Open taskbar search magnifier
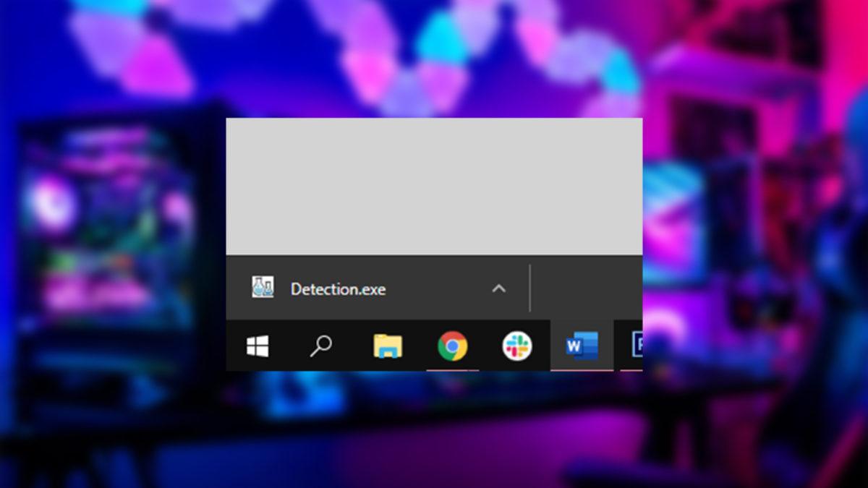Viewport: 868px width, 488px height. 320,346
